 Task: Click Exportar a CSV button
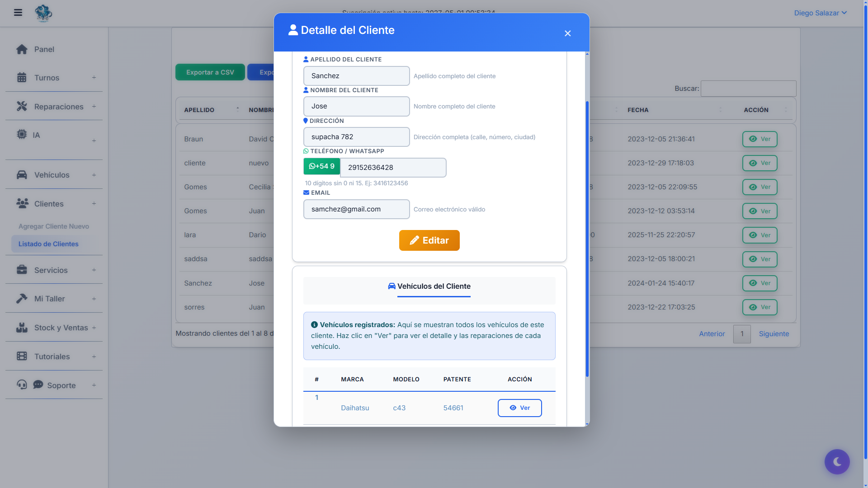(210, 72)
